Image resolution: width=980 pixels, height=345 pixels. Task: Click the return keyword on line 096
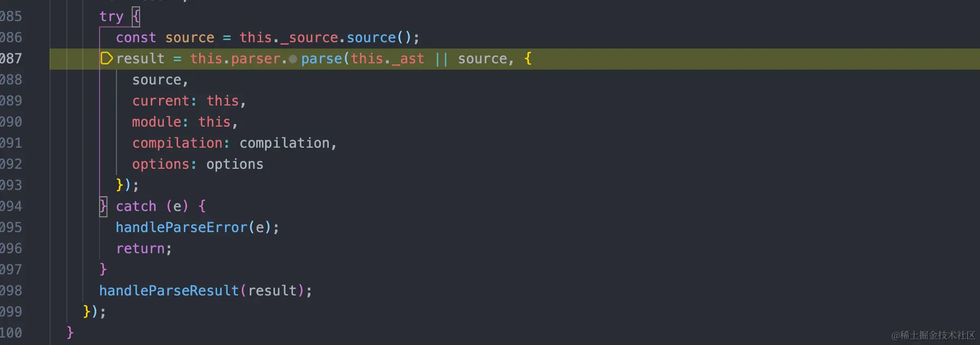[140, 248]
